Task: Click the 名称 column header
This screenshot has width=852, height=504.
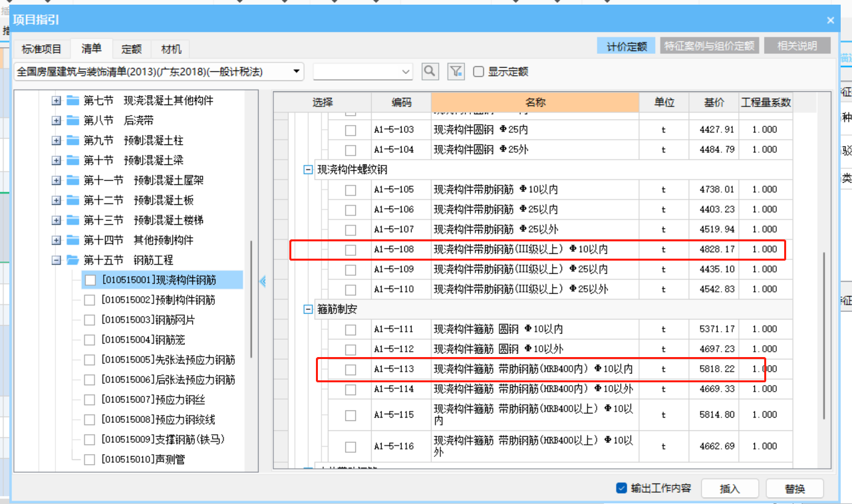Action: click(535, 102)
